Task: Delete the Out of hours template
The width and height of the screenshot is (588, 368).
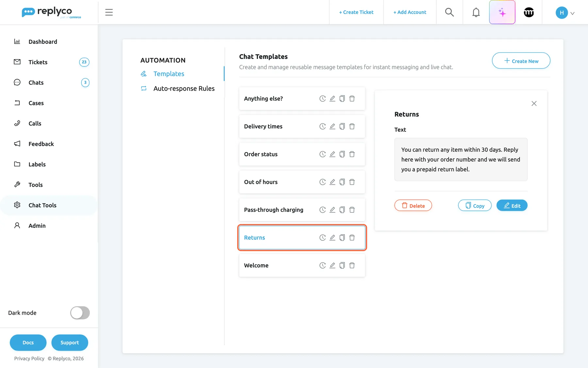Action: [x=352, y=182]
